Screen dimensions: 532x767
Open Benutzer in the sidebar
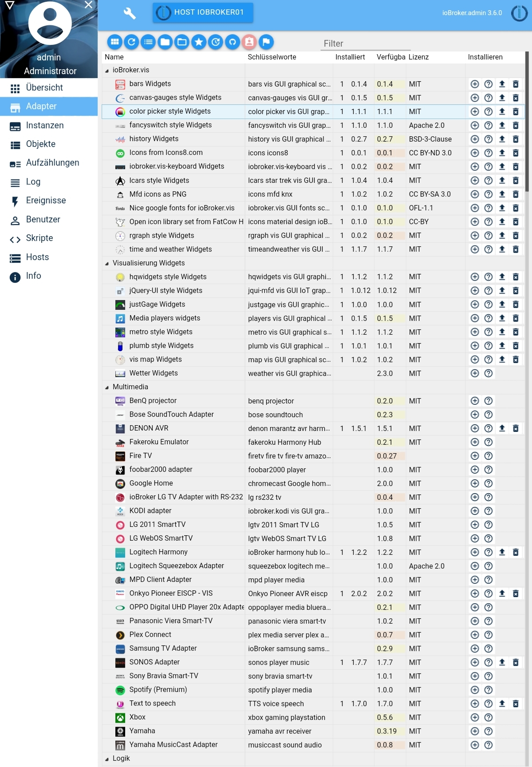tap(49, 220)
